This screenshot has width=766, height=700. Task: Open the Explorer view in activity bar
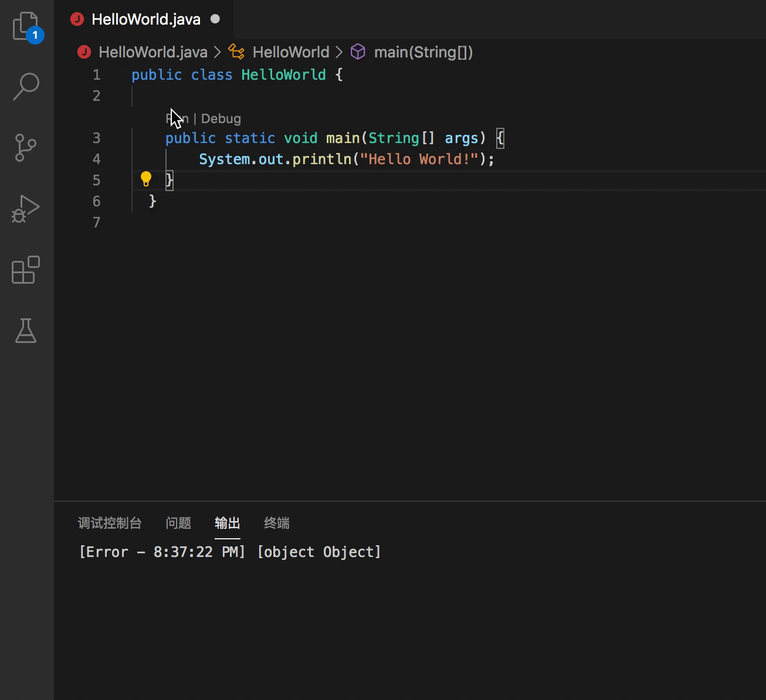click(26, 27)
